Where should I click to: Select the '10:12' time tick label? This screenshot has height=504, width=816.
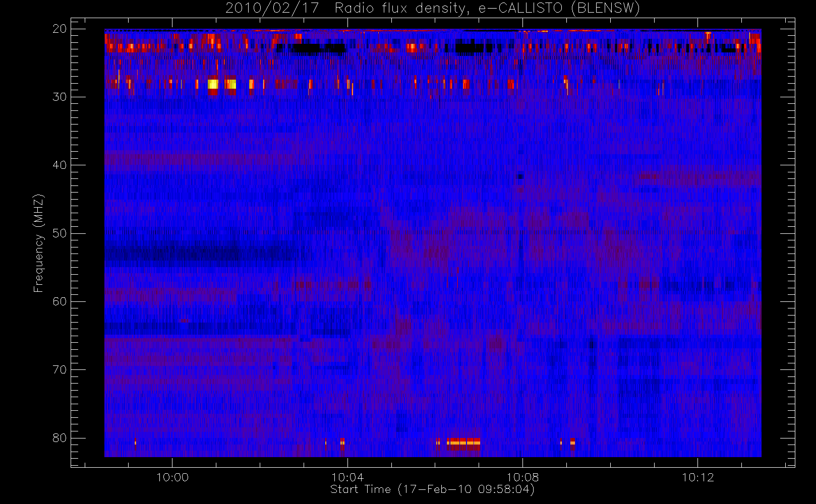(x=698, y=477)
